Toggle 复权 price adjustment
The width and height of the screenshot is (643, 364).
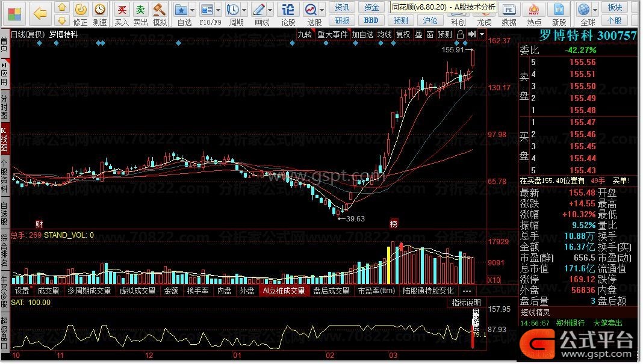(403, 34)
